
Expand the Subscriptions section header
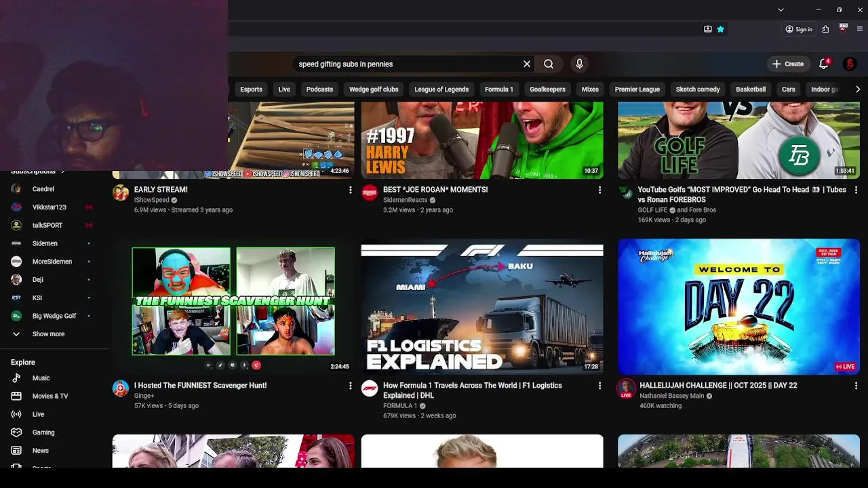38,171
